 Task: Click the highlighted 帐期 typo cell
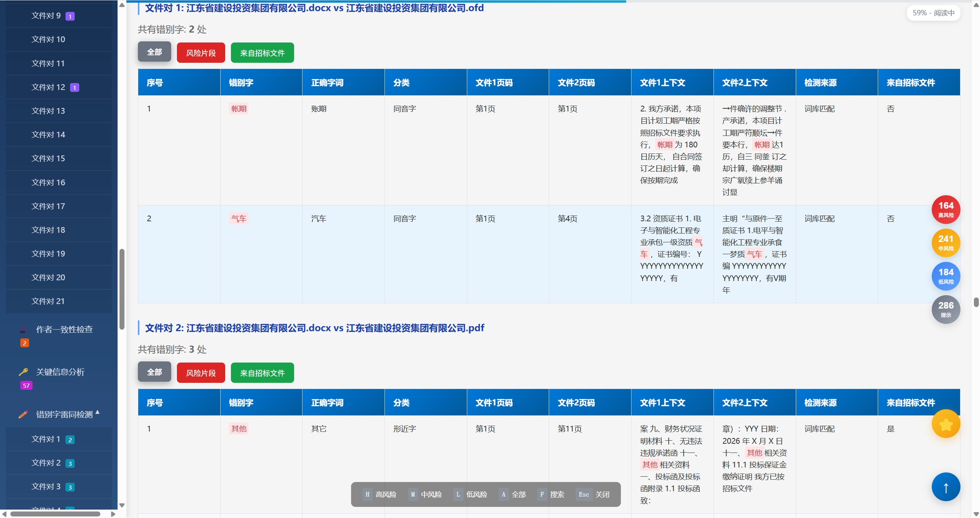[x=239, y=109]
